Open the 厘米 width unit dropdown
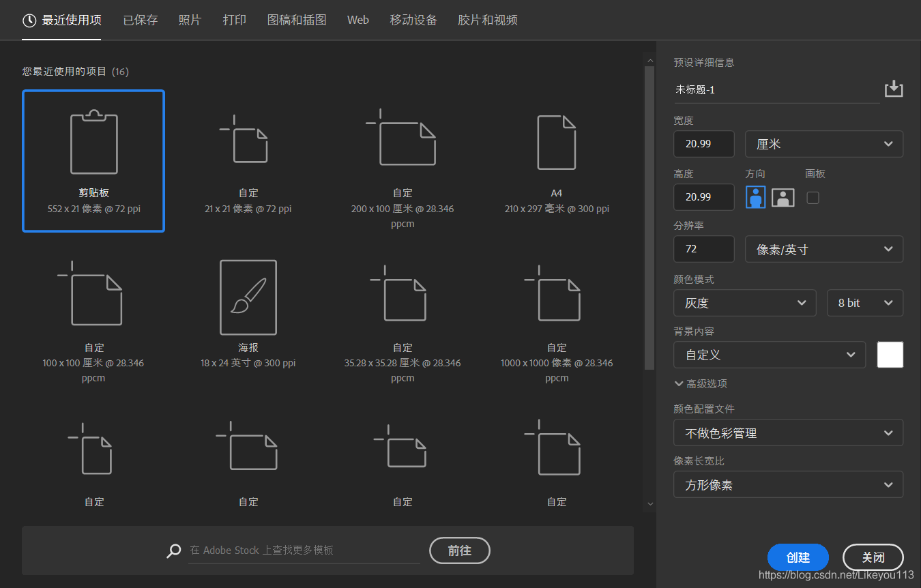Image resolution: width=921 pixels, height=588 pixels. 824,144
